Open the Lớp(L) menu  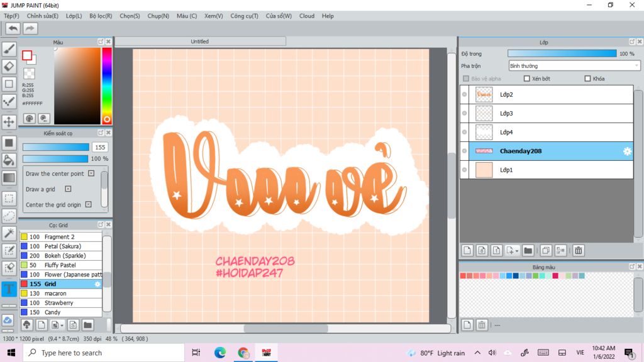[x=74, y=16]
